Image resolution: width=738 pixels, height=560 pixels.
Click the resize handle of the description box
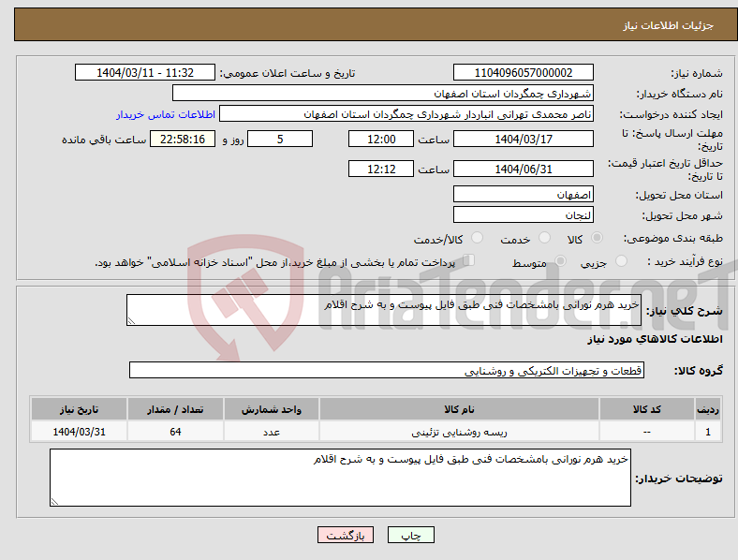pyautogui.click(x=131, y=321)
